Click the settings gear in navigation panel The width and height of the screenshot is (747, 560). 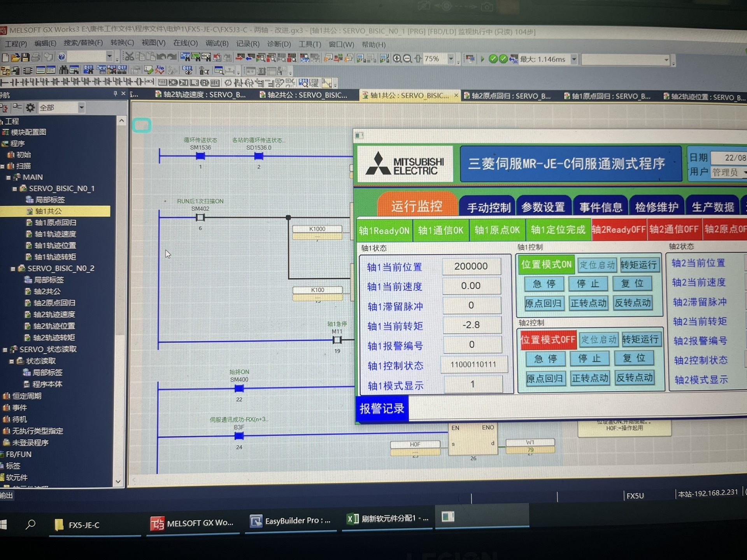click(30, 107)
